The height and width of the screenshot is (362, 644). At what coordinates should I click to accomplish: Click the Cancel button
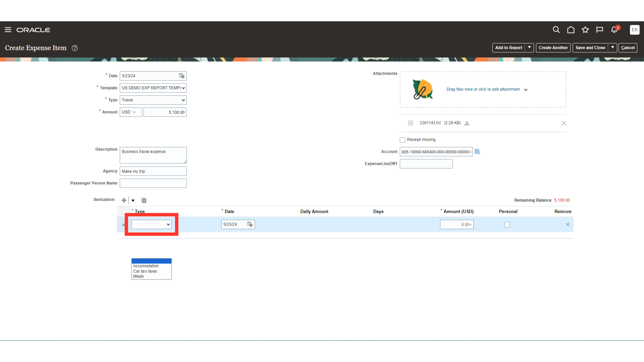628,48
